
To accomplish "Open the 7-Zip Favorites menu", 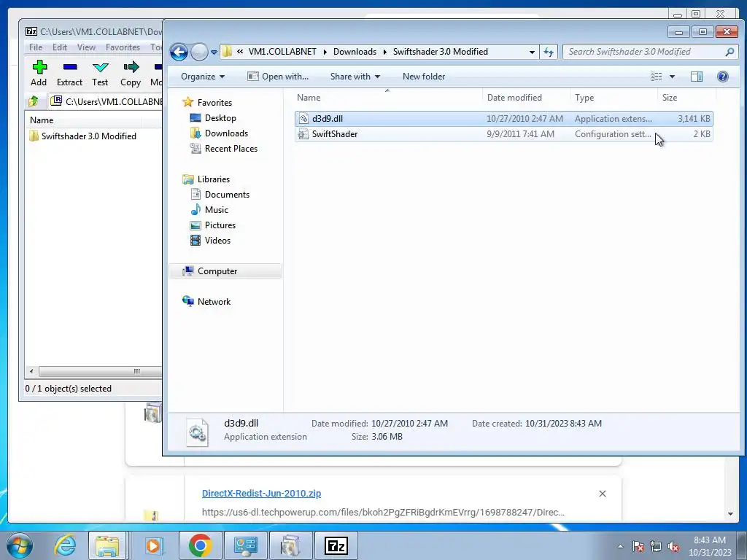I will point(123,47).
